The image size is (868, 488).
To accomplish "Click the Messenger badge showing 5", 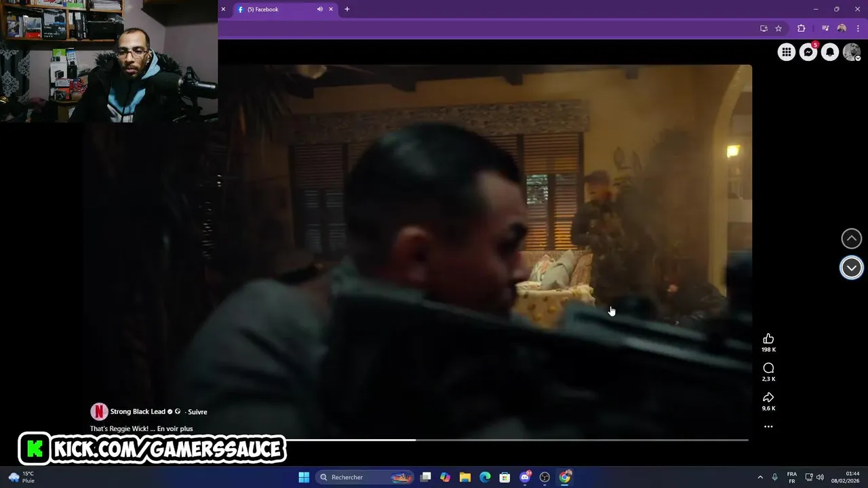I will click(815, 45).
